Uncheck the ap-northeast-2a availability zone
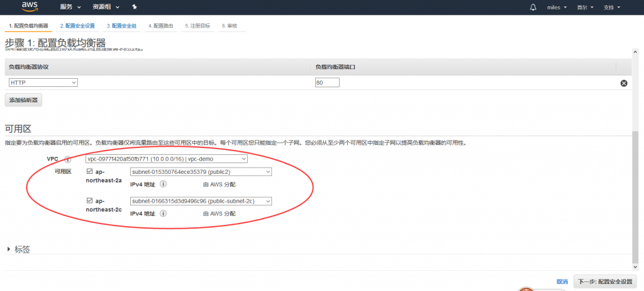 [x=89, y=171]
